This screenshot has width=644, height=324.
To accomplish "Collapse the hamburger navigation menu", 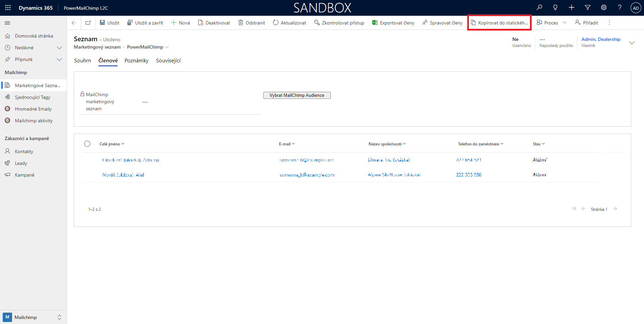I will [7, 23].
